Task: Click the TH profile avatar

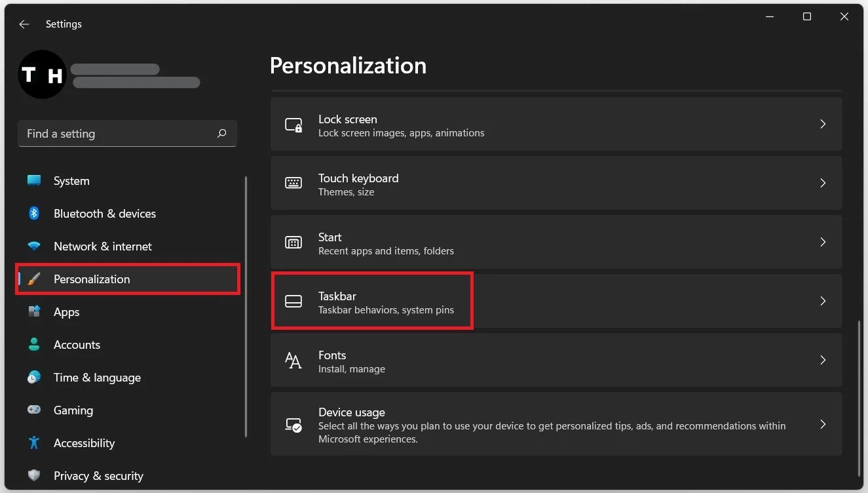Action: [x=42, y=75]
